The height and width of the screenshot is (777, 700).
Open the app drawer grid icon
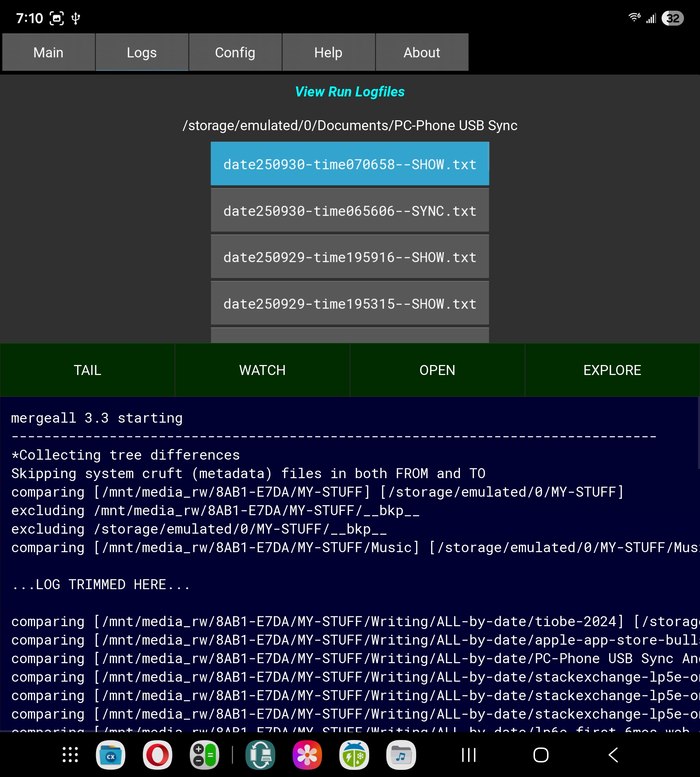tap(70, 755)
